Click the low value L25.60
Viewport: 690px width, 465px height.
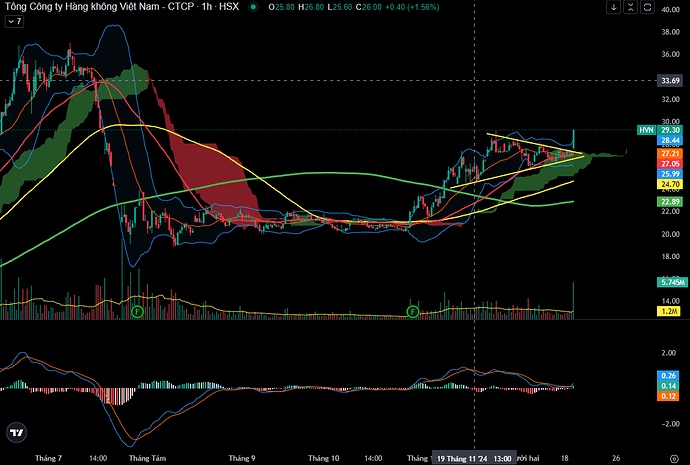point(339,7)
